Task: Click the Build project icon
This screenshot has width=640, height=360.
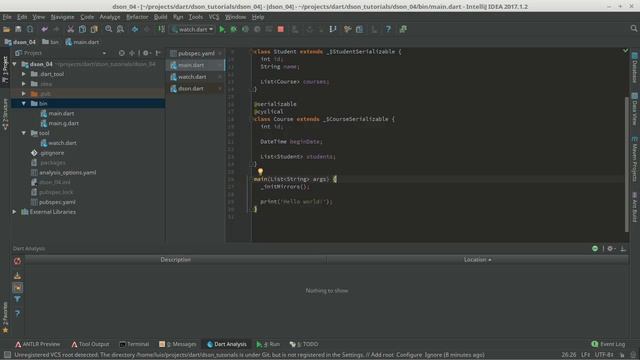Action: pos(162,29)
